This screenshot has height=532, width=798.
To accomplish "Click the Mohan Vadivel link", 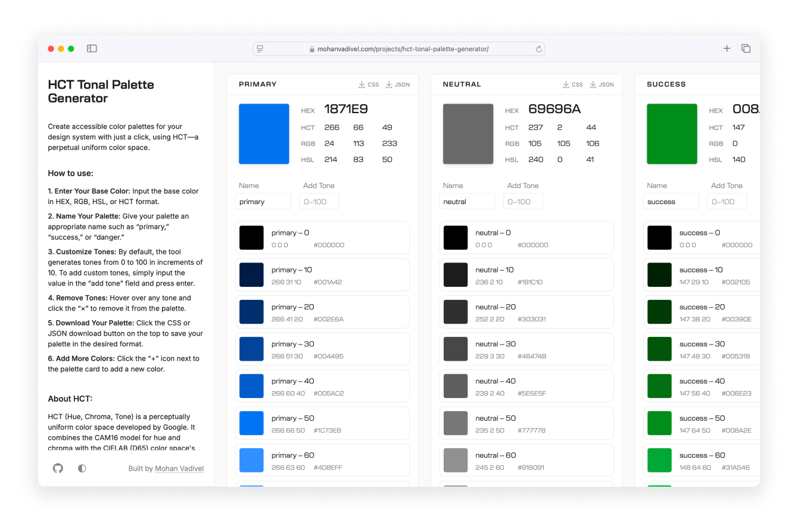I will coord(179,469).
